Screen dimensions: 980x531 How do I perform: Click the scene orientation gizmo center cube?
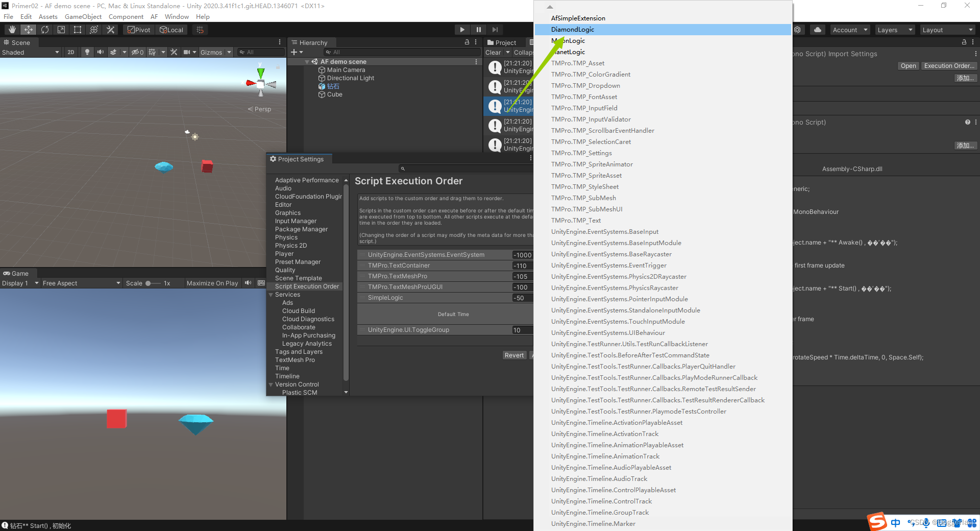tap(261, 84)
